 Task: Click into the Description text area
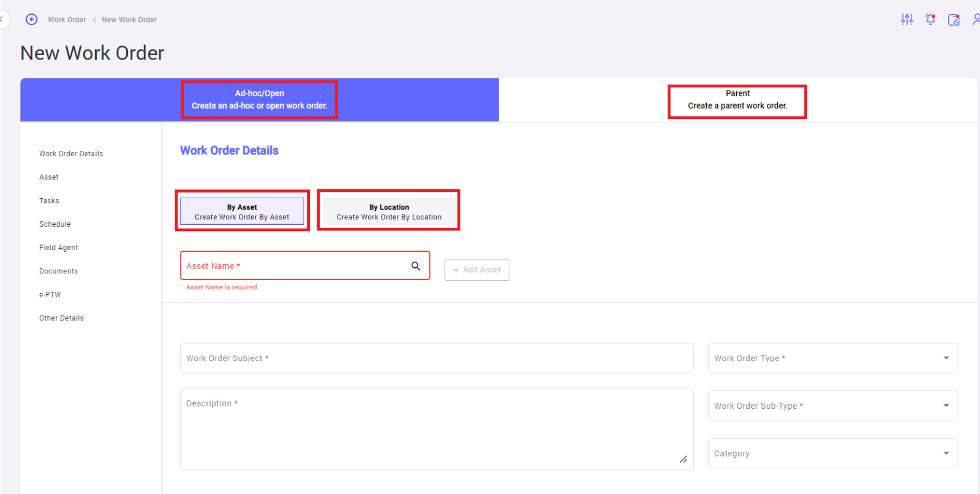coord(437,429)
